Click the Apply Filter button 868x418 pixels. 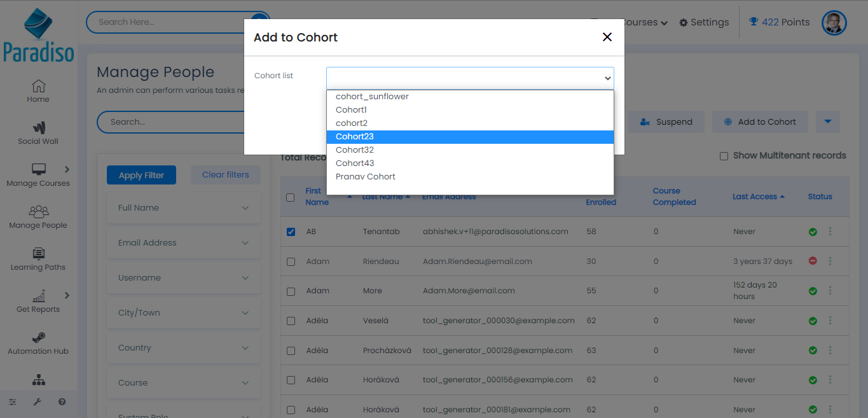pos(141,175)
